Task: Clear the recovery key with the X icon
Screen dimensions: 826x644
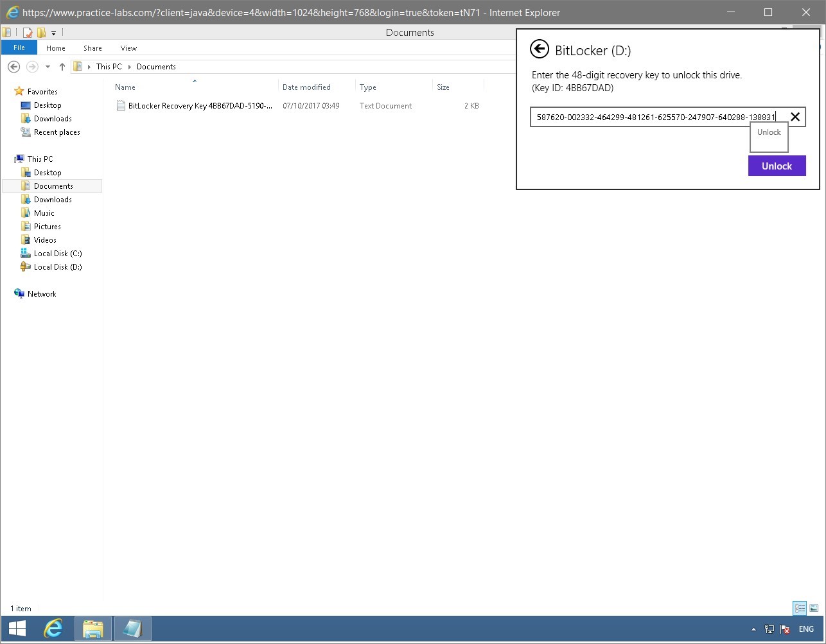Action: point(795,117)
